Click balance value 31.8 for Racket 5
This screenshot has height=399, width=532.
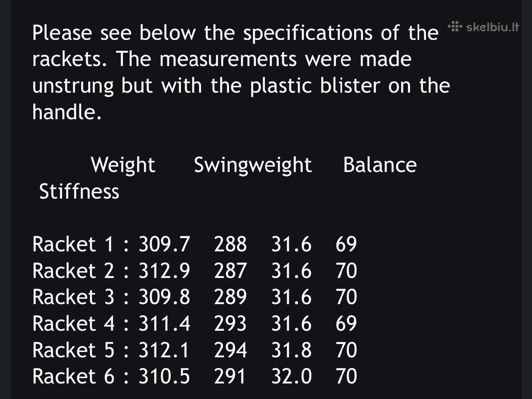tap(291, 350)
